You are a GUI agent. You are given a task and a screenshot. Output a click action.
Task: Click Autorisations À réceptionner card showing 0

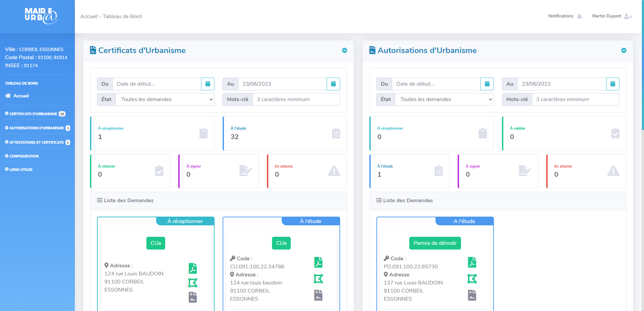[431, 133]
